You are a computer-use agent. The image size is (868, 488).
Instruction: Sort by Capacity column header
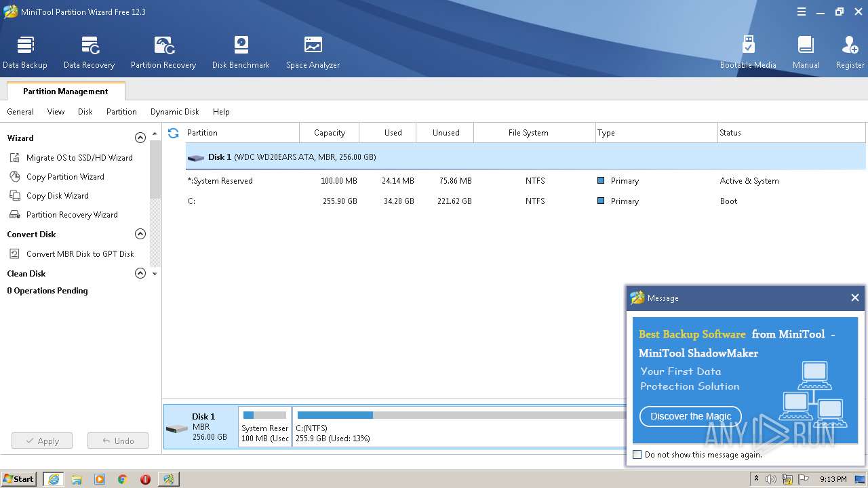coord(330,133)
